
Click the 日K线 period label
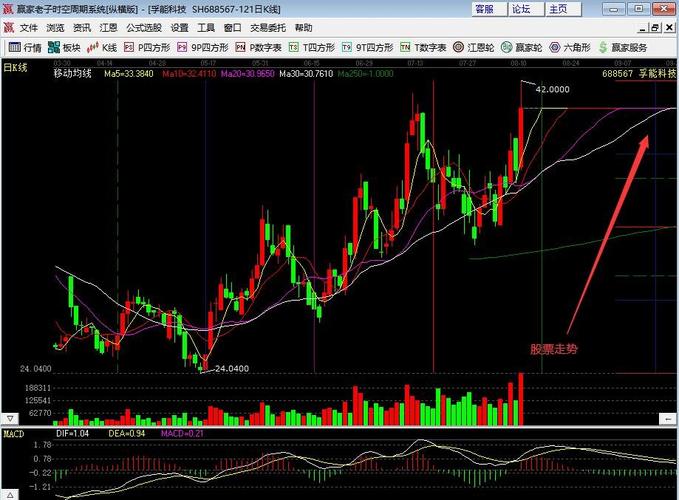click(15, 68)
